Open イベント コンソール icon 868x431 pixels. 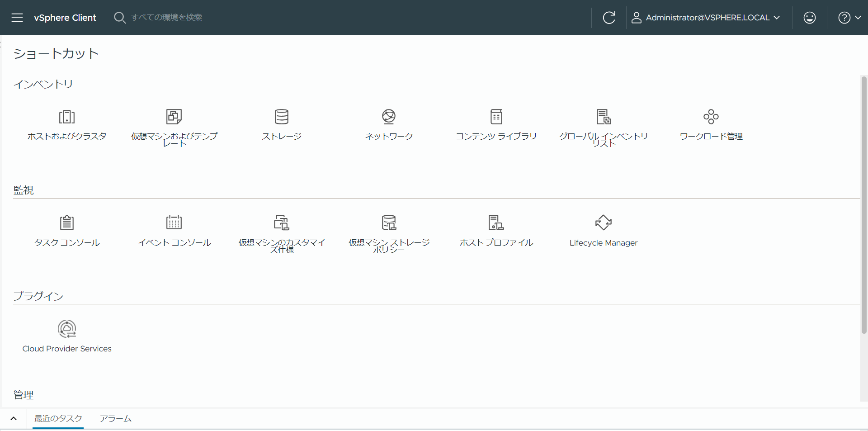[174, 223]
